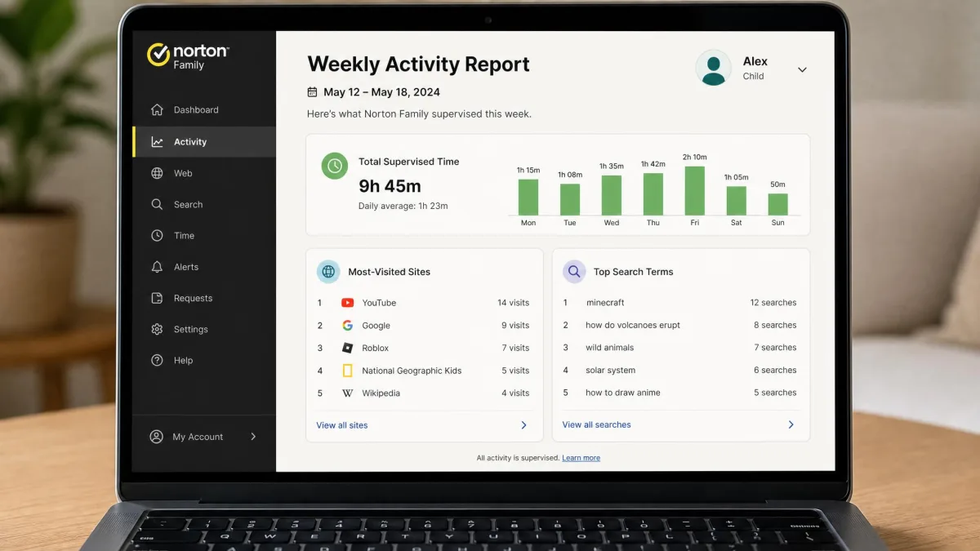The image size is (980, 551).
Task: Click Alex's profile avatar
Action: (x=714, y=69)
